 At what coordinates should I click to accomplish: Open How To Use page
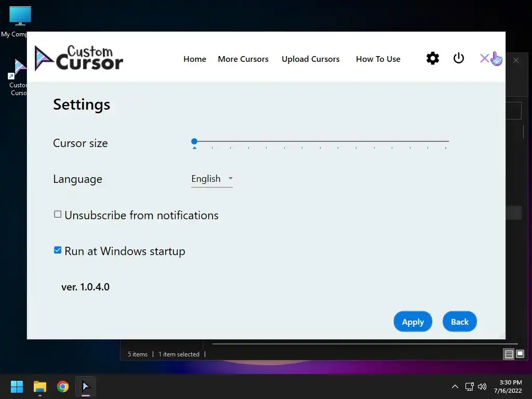[378, 59]
